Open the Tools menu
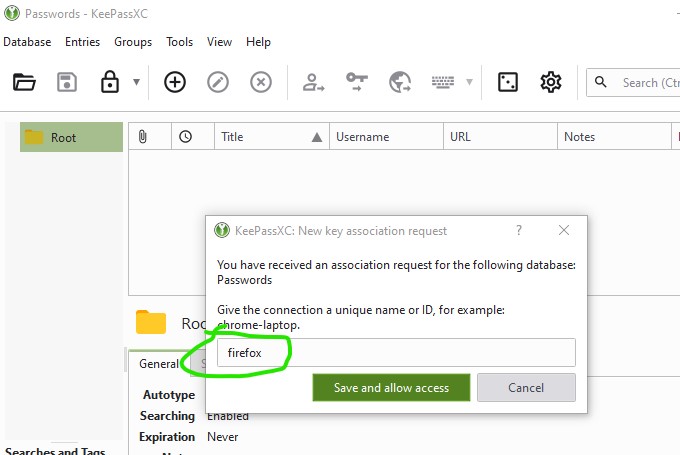The width and height of the screenshot is (680, 455). (x=180, y=42)
